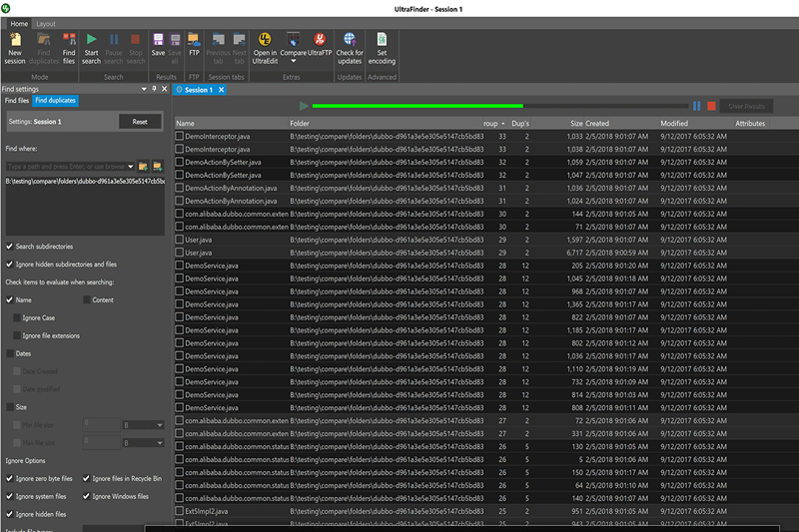This screenshot has height=532, width=799.
Task: Select checkbox for first DemoInterceptor.java row
Action: 180,136
